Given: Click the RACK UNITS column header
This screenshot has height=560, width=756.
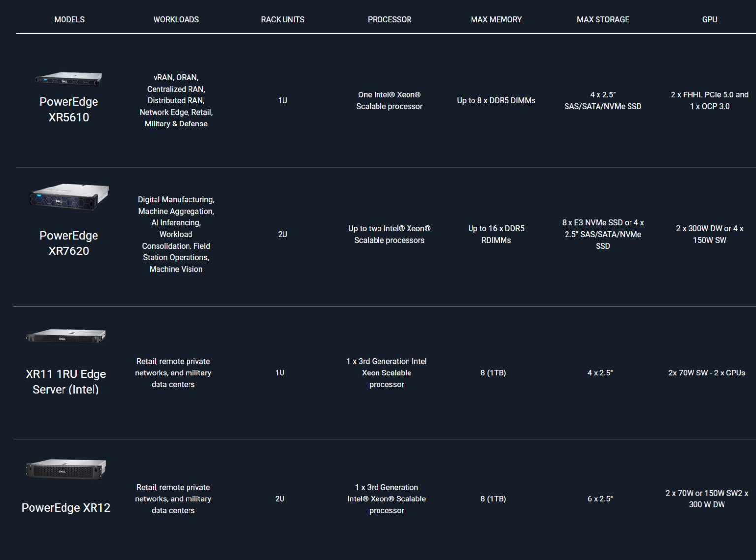Looking at the screenshot, I should [x=283, y=20].
